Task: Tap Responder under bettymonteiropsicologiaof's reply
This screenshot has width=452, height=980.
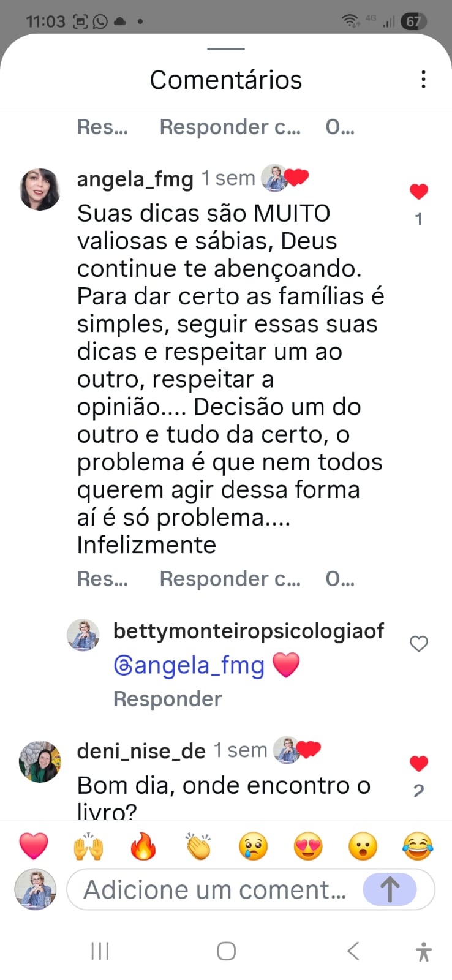Action: coord(167,698)
